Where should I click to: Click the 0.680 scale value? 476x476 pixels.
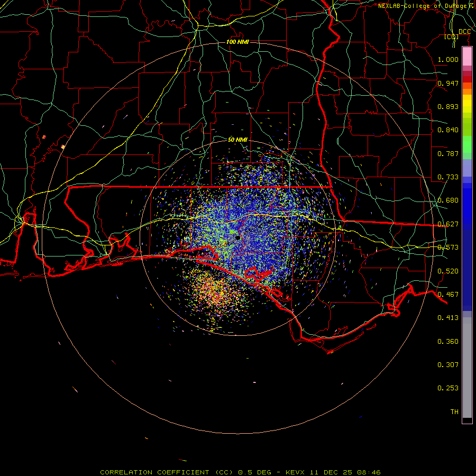point(448,200)
